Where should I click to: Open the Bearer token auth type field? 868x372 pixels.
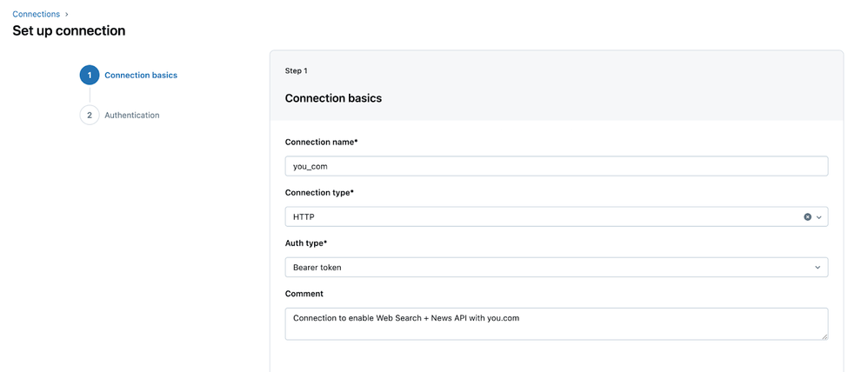pos(539,267)
